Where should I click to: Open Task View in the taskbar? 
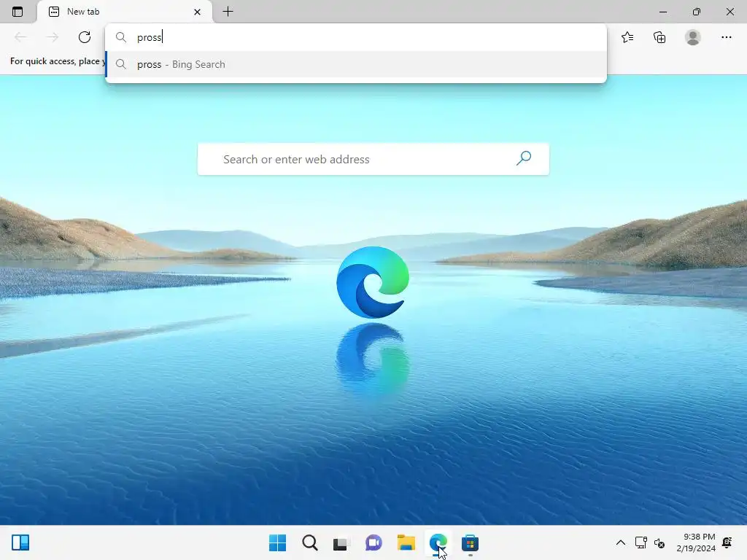click(x=341, y=542)
